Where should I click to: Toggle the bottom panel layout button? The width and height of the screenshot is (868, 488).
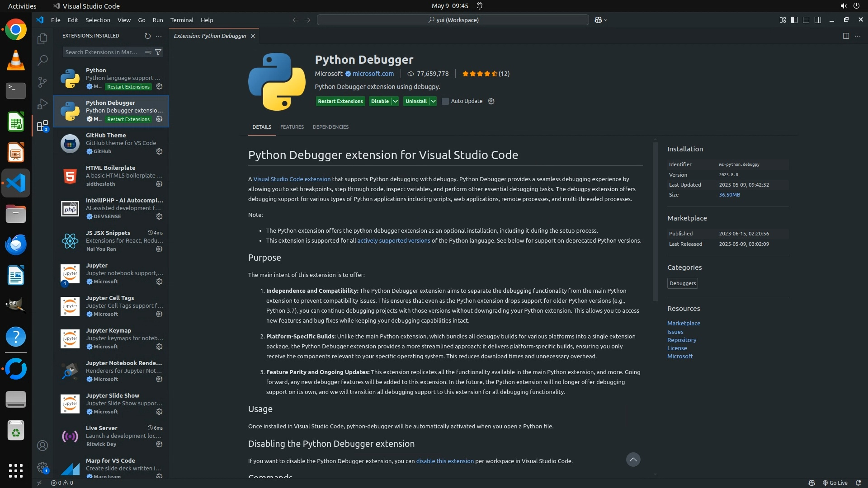[806, 20]
